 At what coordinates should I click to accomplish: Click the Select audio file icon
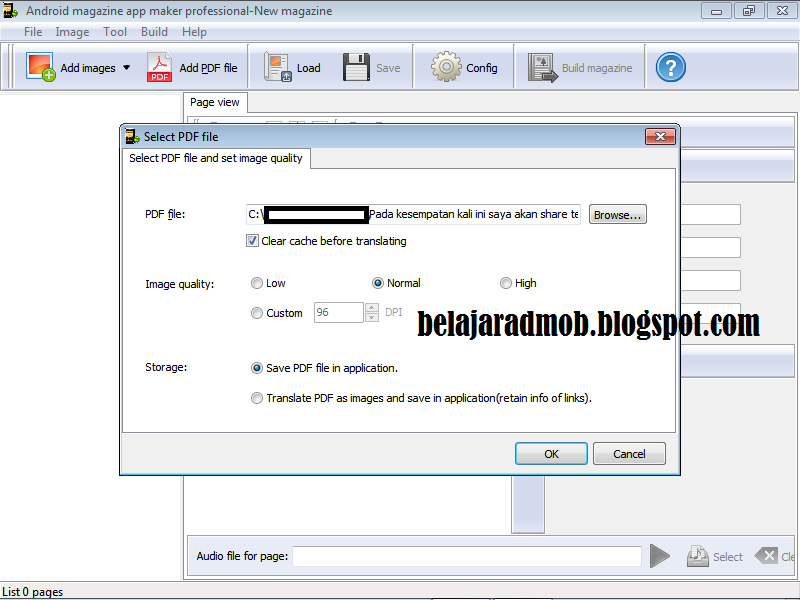coord(697,556)
